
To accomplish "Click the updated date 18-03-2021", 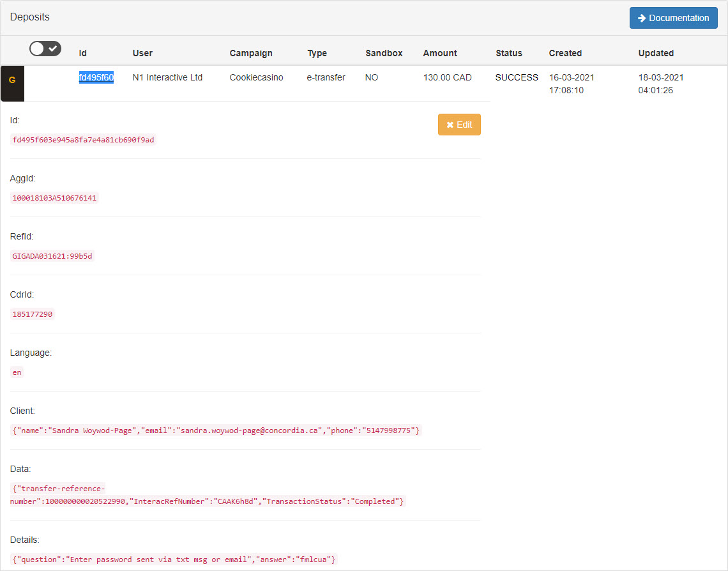I will (x=661, y=77).
